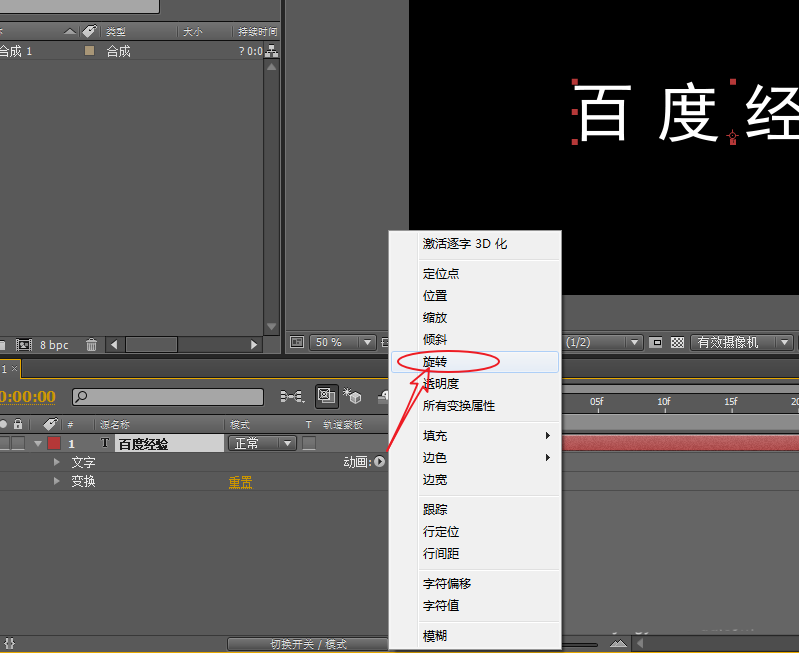Click the 动画 animate arrow button

tap(379, 462)
